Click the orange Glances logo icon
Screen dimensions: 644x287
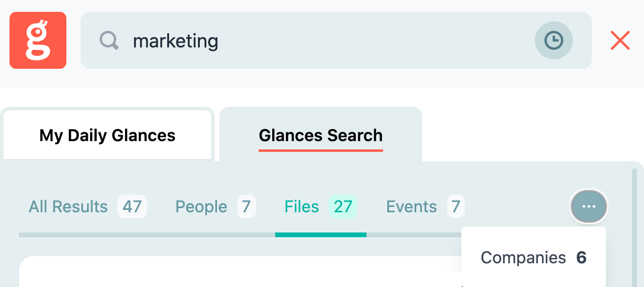coord(38,40)
